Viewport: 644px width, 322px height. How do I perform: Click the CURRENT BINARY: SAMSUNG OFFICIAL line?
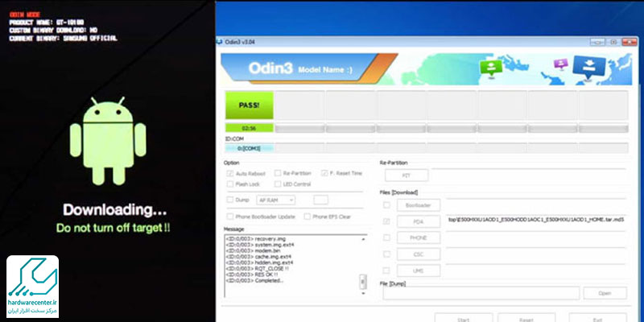click(64, 38)
